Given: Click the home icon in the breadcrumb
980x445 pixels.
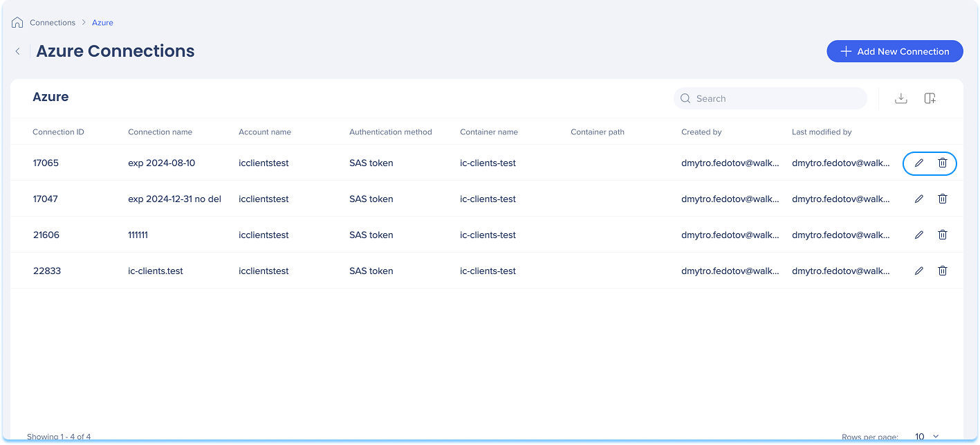Looking at the screenshot, I should tap(17, 23).
